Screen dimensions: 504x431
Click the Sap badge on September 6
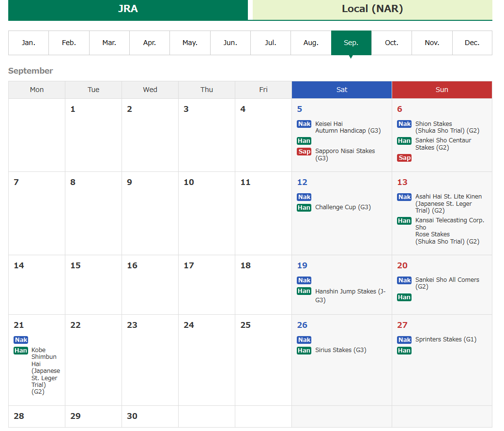tap(404, 158)
